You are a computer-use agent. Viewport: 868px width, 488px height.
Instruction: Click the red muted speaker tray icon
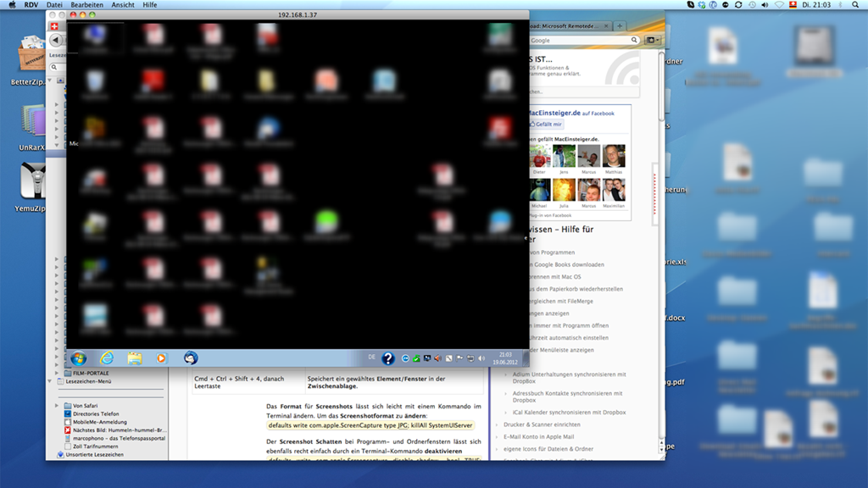click(x=438, y=358)
